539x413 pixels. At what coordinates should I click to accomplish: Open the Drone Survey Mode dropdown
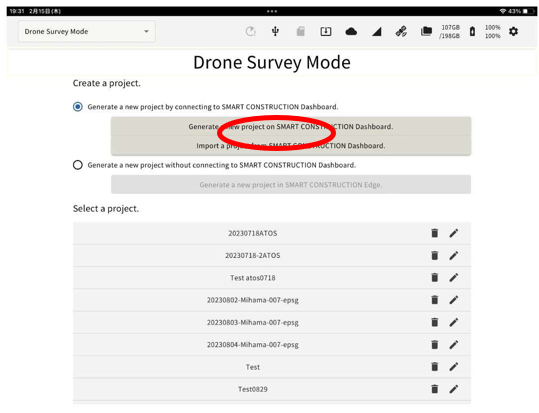[x=86, y=32]
